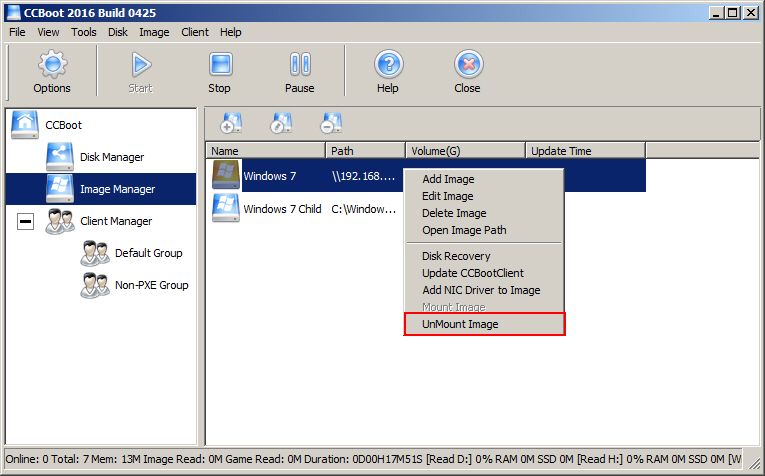The width and height of the screenshot is (765, 476).
Task: Open the Client menu
Action: click(195, 32)
